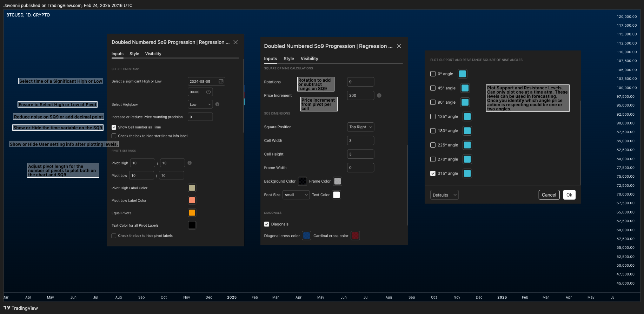Image resolution: width=644 pixels, height=314 pixels.
Task: Open Pivot Low Label Color swatch
Action: pos(192,200)
